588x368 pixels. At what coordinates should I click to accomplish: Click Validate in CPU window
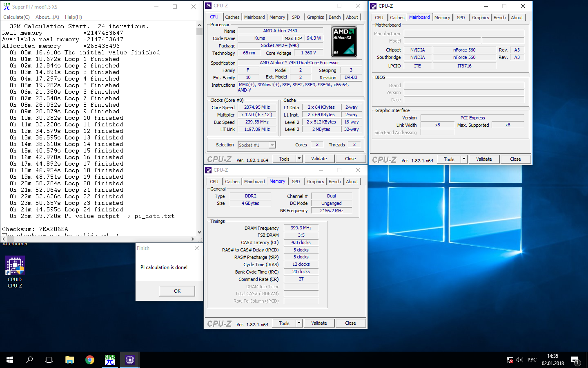click(x=319, y=159)
